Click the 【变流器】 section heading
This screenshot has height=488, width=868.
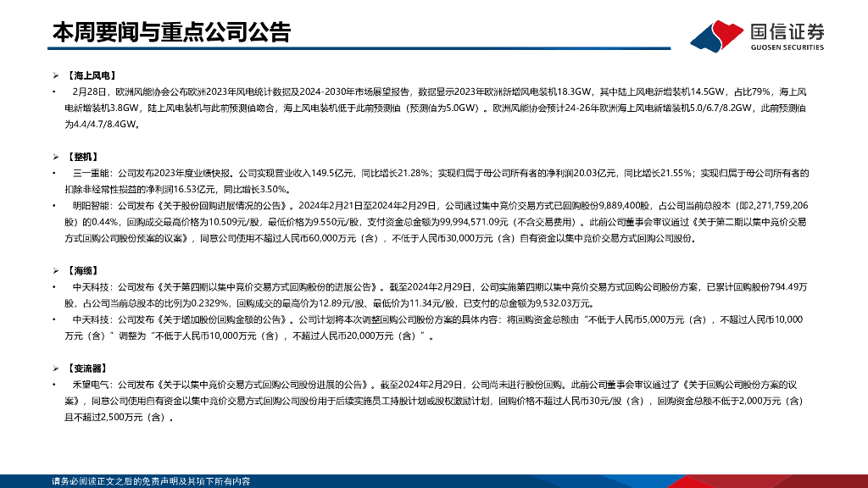click(87, 369)
